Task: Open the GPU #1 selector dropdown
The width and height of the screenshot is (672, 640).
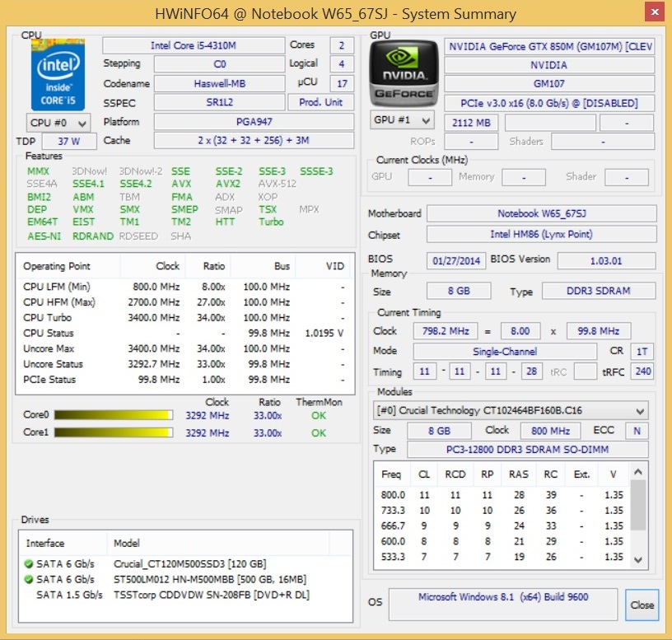Action: [402, 120]
